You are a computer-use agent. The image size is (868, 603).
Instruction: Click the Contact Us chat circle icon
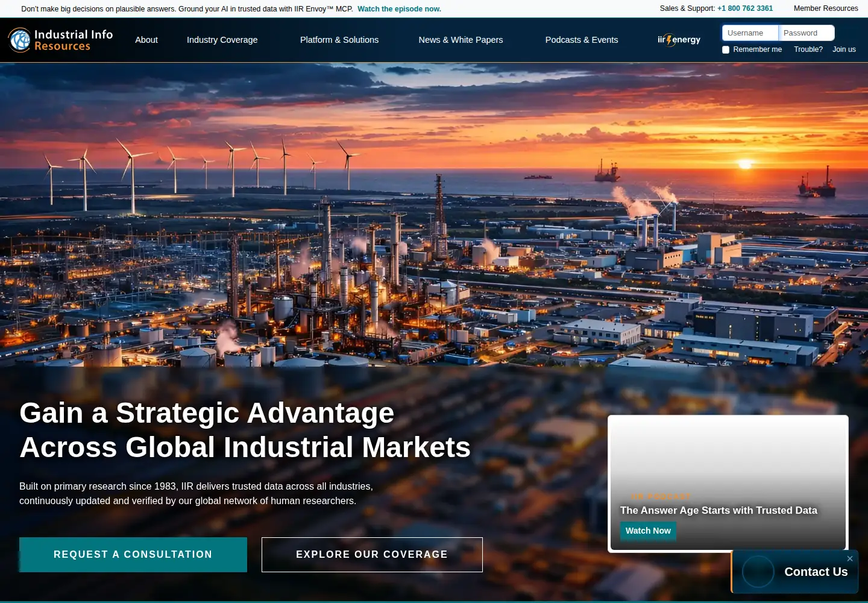pyautogui.click(x=758, y=572)
